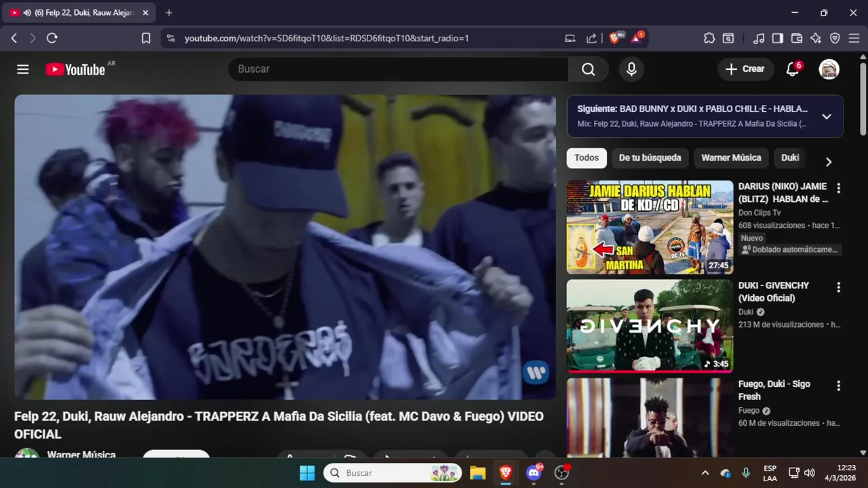Expand the Mix playlist chevron

(x=827, y=117)
